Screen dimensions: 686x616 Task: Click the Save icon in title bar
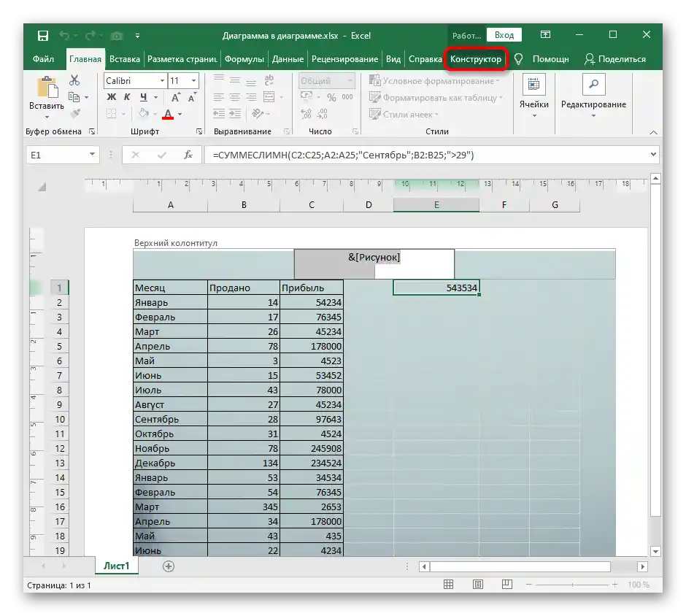pyautogui.click(x=43, y=36)
